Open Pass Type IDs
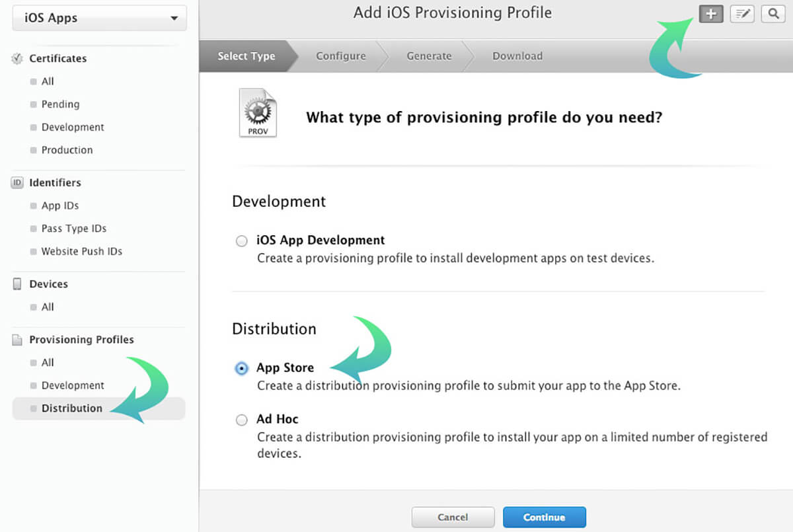 click(74, 229)
